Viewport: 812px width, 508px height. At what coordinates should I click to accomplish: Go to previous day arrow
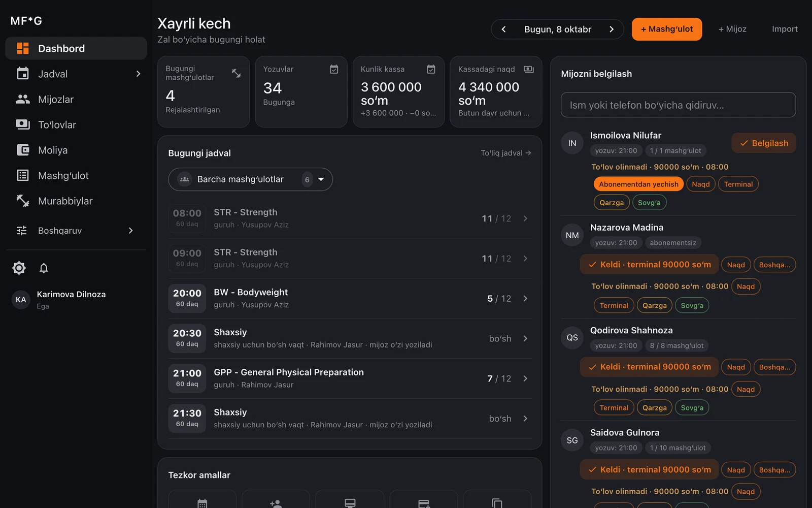point(503,29)
